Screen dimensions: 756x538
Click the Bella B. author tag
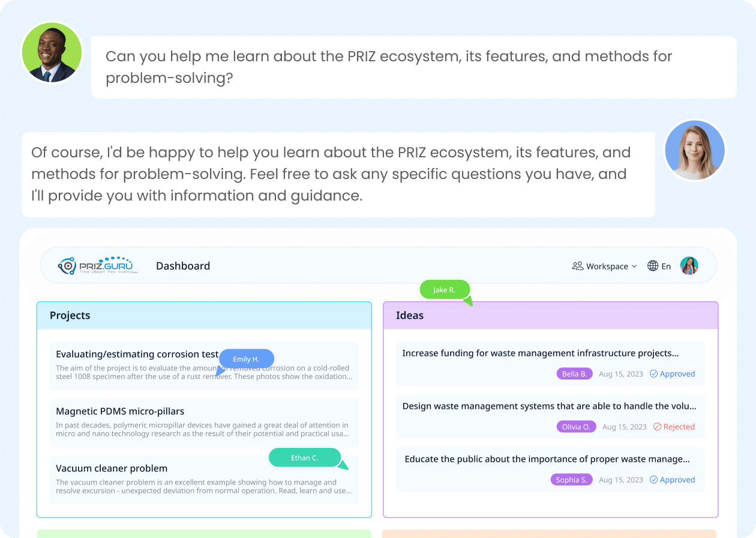(x=575, y=373)
